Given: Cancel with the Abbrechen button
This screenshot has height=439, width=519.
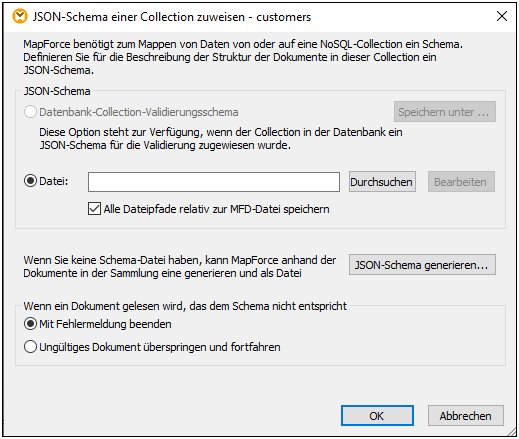Looking at the screenshot, I should pyautogui.click(x=465, y=416).
